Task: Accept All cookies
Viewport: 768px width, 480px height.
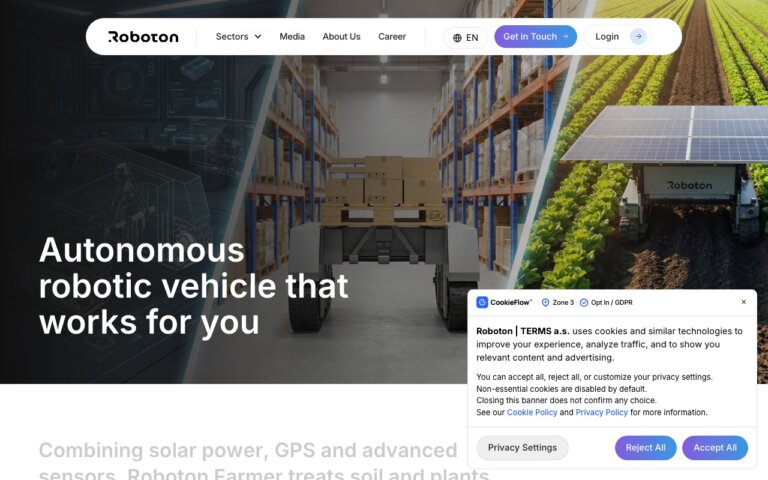Action: tap(715, 448)
